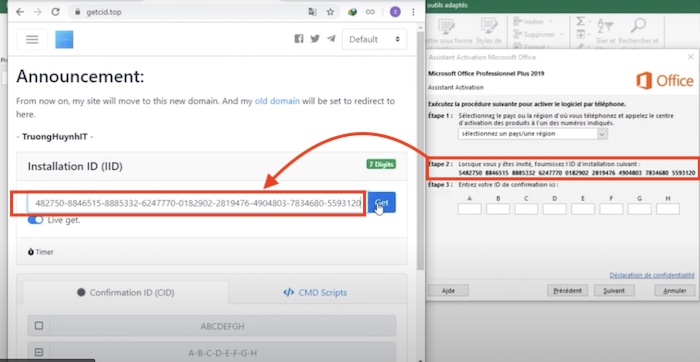Click the Announcement heading
This screenshot has height=362, width=700.
pos(80,77)
